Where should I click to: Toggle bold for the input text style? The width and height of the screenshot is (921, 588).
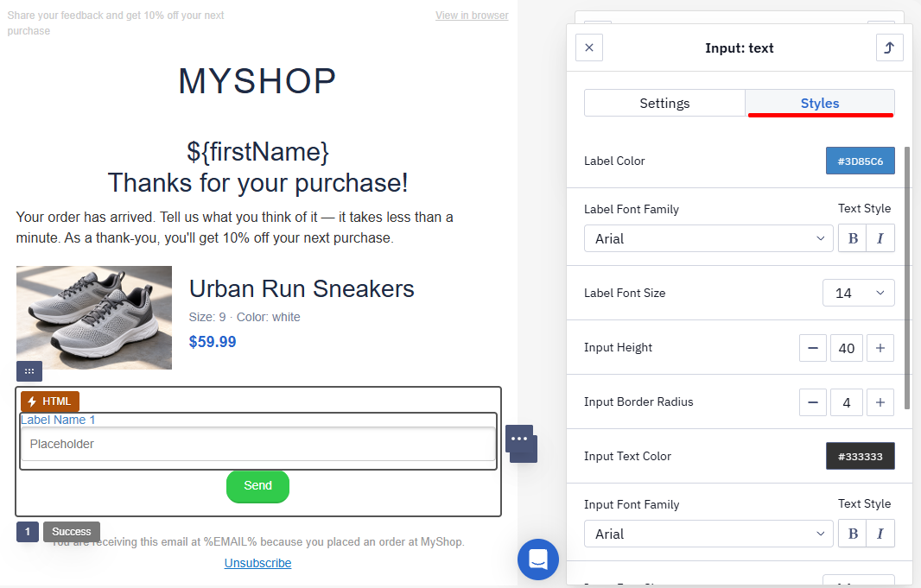point(853,534)
